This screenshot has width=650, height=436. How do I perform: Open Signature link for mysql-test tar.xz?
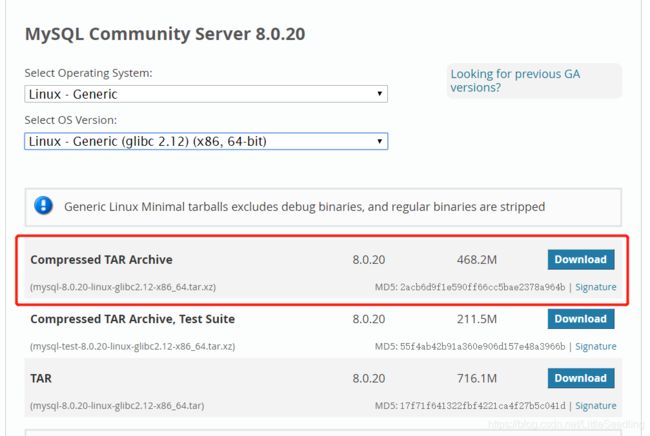596,346
